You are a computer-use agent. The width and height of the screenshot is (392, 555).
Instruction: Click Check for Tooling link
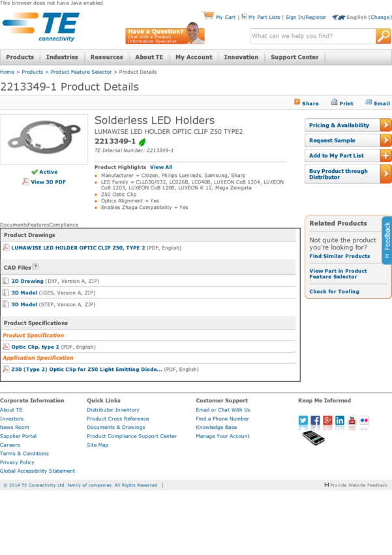click(x=335, y=291)
